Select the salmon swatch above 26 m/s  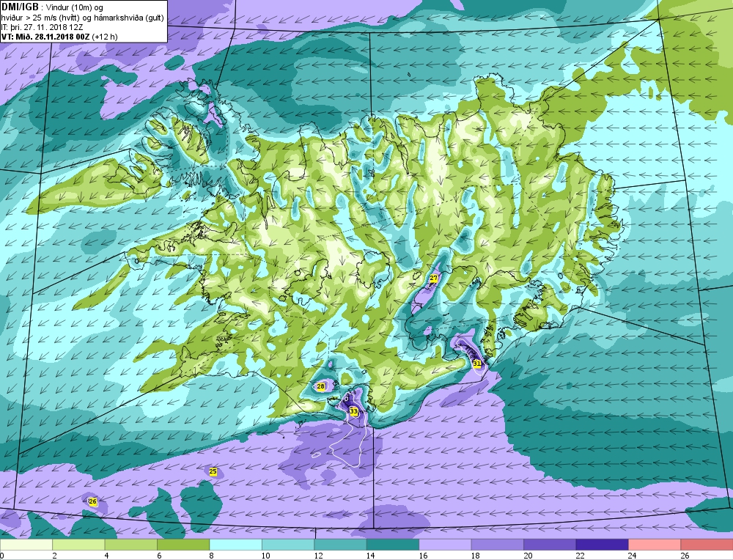pyautogui.click(x=707, y=545)
